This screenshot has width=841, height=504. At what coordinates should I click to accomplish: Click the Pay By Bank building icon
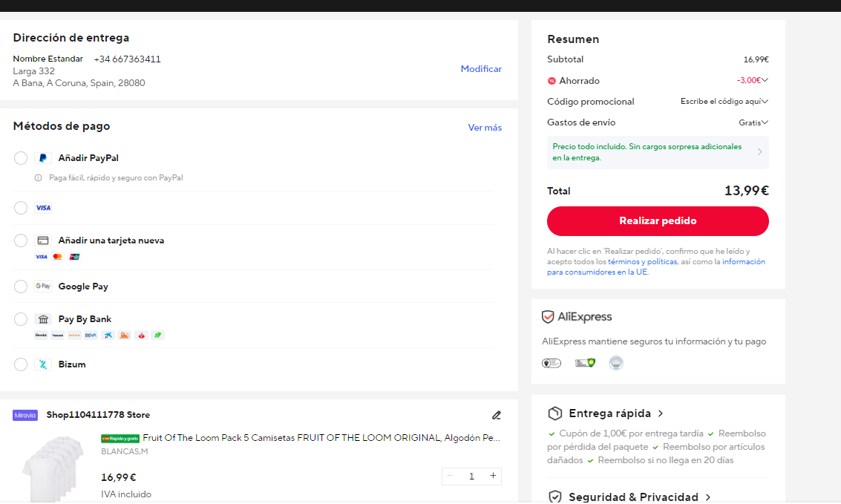click(43, 320)
